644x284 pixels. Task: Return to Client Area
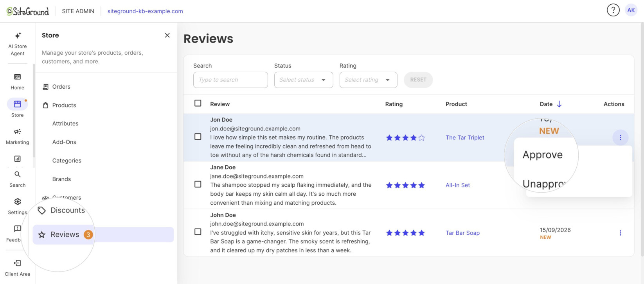point(18,268)
